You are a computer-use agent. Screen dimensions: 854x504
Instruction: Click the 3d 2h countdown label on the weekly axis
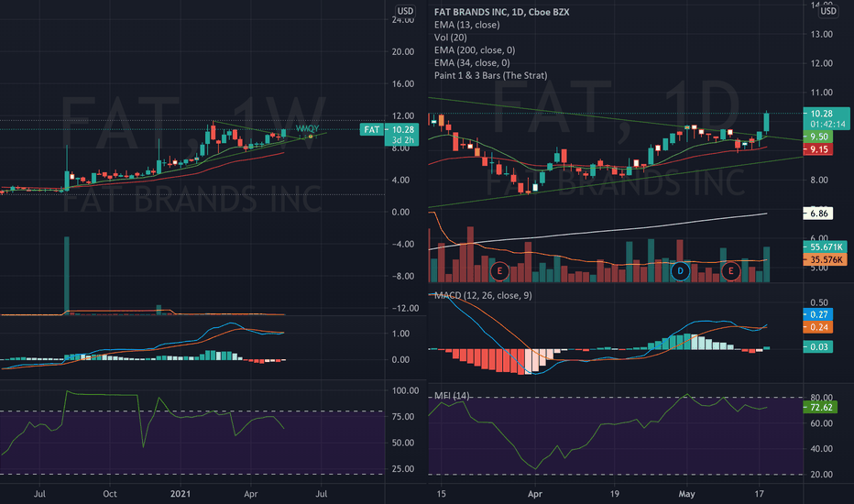[402, 140]
